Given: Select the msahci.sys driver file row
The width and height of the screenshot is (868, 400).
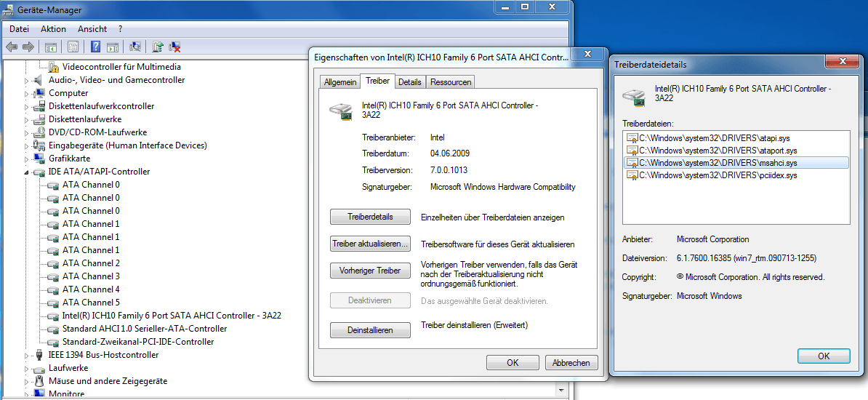Looking at the screenshot, I should pyautogui.click(x=736, y=163).
